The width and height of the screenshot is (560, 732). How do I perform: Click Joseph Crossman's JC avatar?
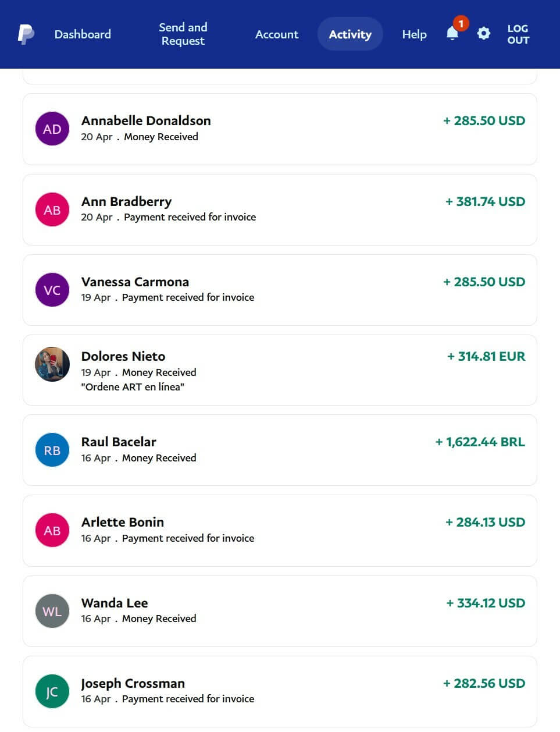pos(52,691)
